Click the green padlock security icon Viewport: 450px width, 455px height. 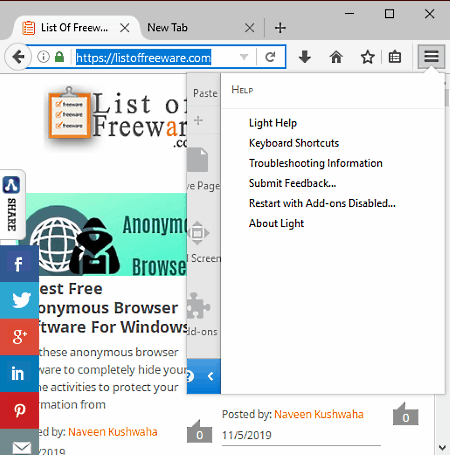click(x=59, y=57)
